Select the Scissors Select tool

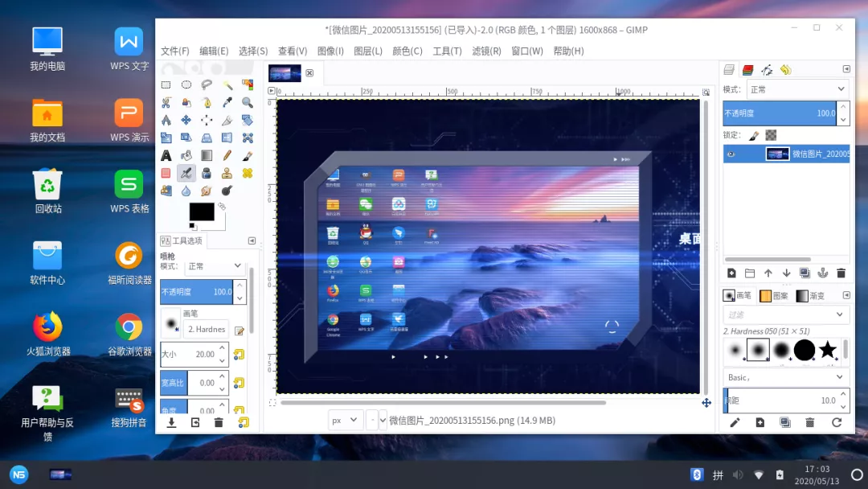click(x=166, y=102)
